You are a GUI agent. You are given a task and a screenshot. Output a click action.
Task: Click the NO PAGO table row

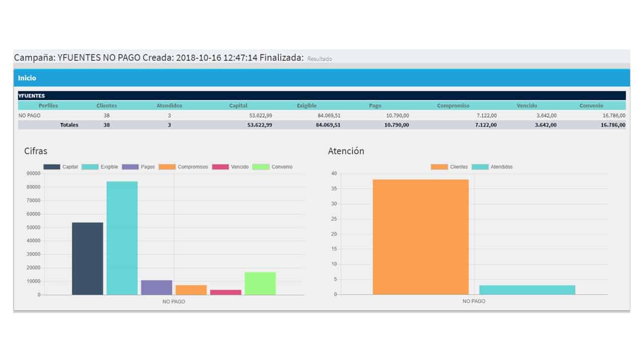[x=322, y=115]
